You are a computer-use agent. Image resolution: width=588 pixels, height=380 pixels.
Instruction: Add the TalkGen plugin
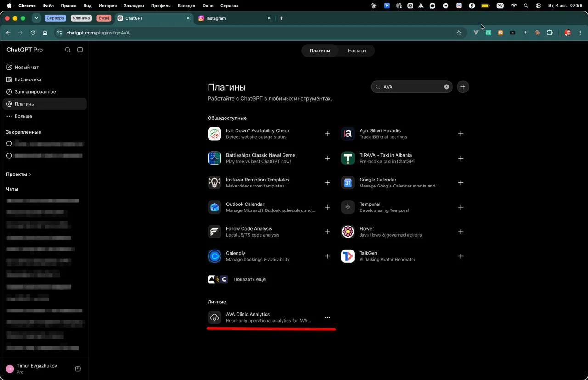461,256
